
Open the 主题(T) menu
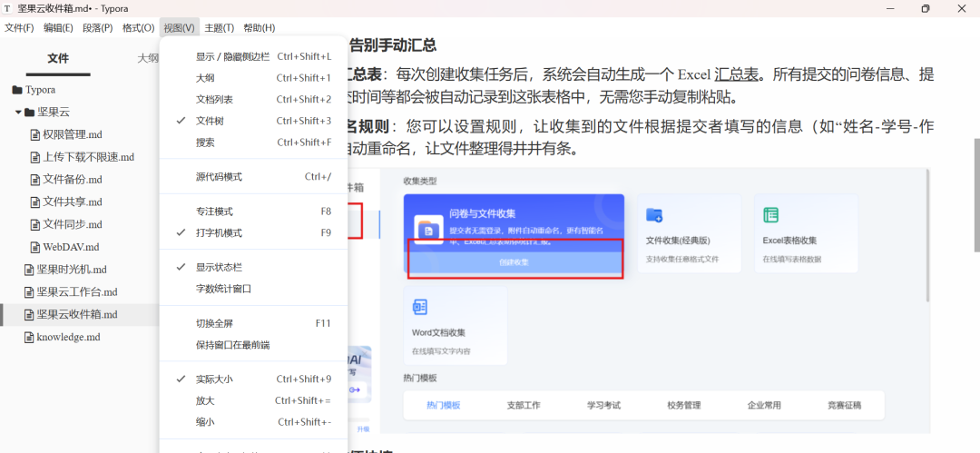[x=219, y=28]
